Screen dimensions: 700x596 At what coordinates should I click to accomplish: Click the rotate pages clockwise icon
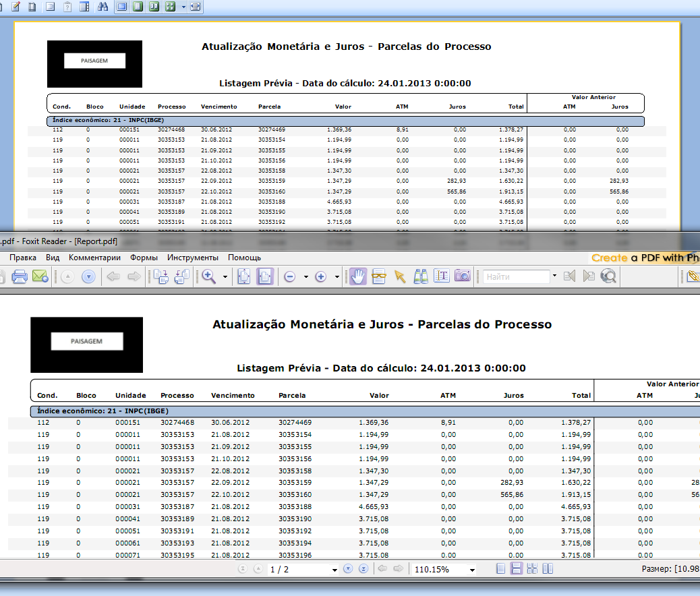pyautogui.click(x=161, y=277)
